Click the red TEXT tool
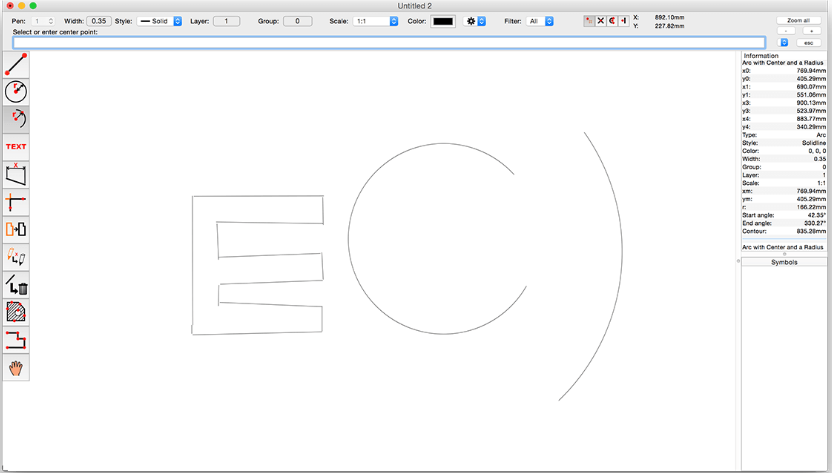 pos(16,147)
